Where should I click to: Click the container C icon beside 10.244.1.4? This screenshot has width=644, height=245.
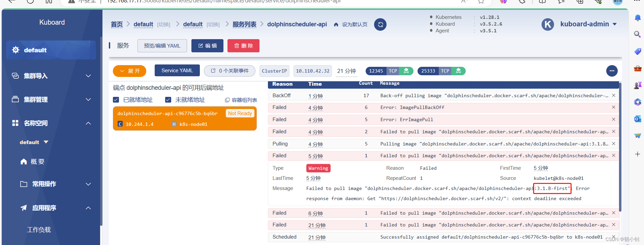[x=120, y=124]
